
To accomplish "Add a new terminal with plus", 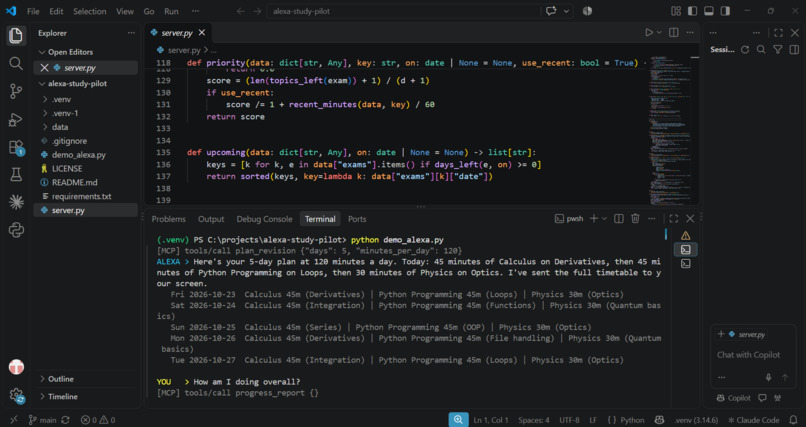I will (594, 219).
